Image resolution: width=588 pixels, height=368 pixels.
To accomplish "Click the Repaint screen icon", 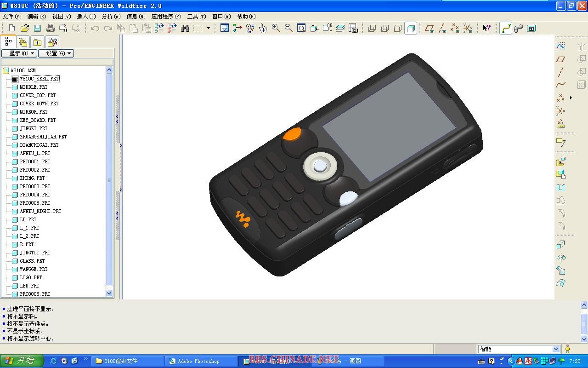I will point(225,28).
